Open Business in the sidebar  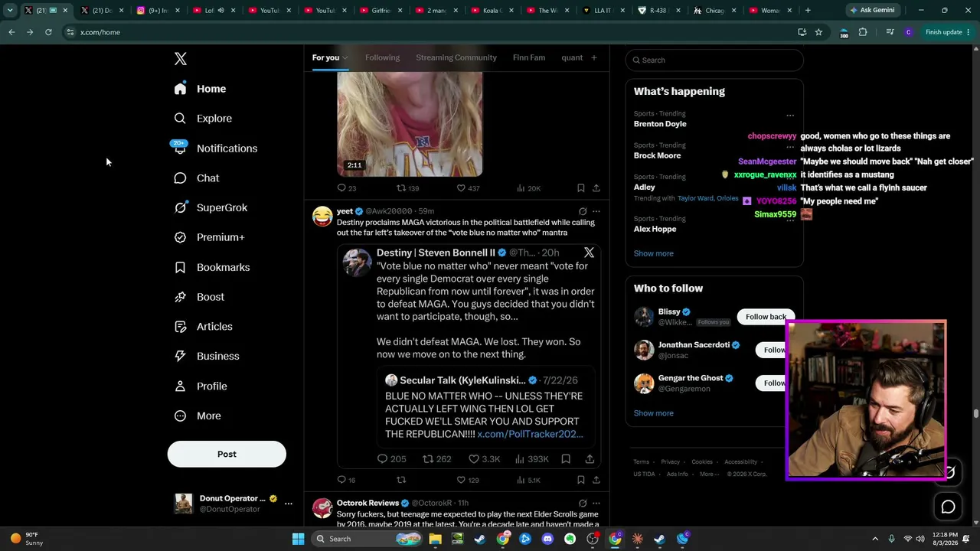tap(207, 356)
